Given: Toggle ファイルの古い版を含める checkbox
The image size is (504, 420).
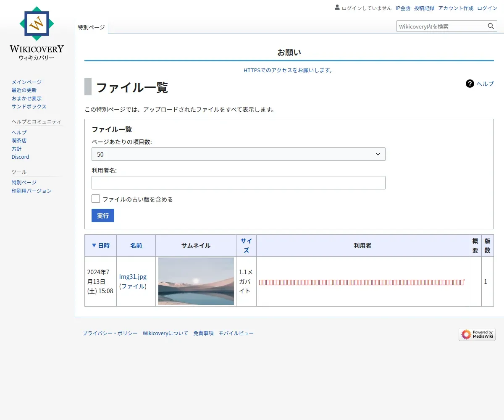Looking at the screenshot, I should [x=96, y=199].
